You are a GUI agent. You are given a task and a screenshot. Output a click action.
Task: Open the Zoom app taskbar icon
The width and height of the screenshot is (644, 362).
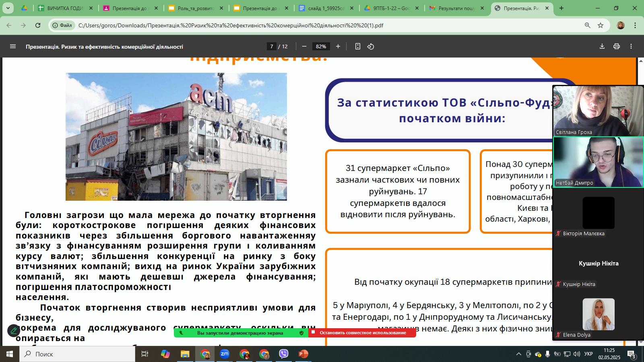click(224, 354)
